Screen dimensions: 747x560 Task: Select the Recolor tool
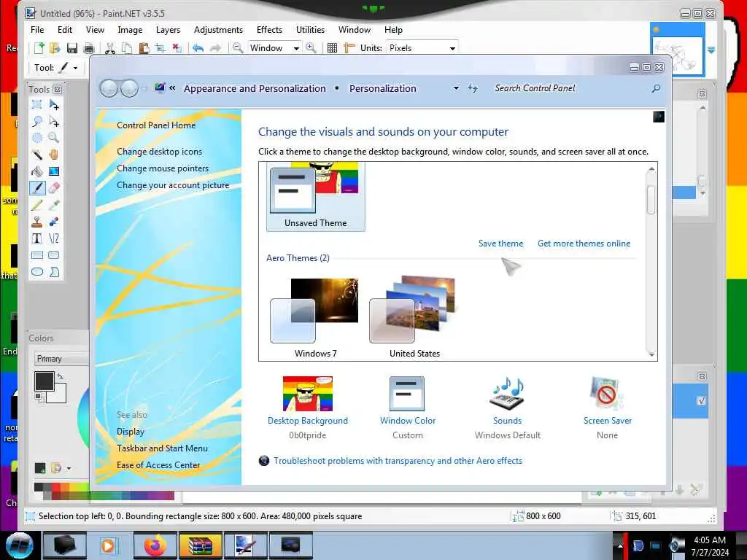54,222
